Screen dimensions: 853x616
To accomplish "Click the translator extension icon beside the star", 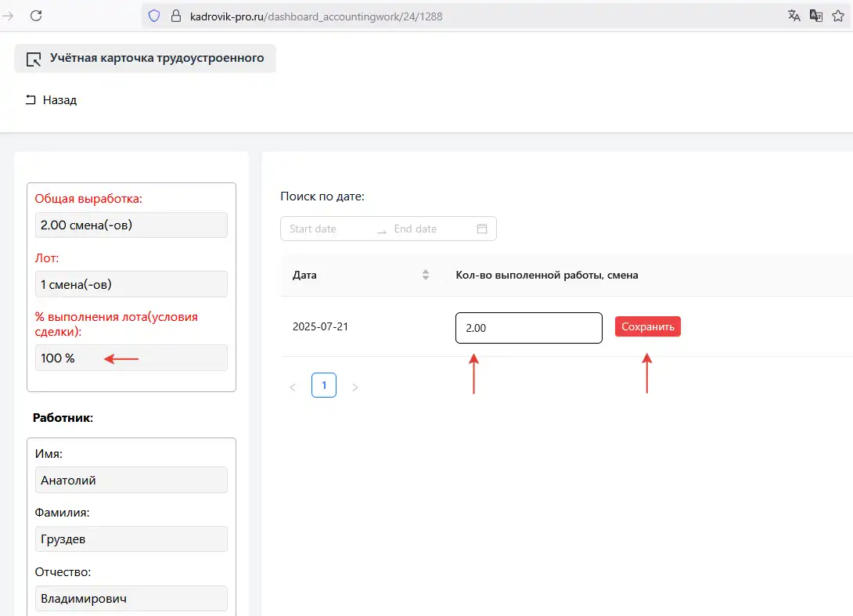I will coord(816,16).
